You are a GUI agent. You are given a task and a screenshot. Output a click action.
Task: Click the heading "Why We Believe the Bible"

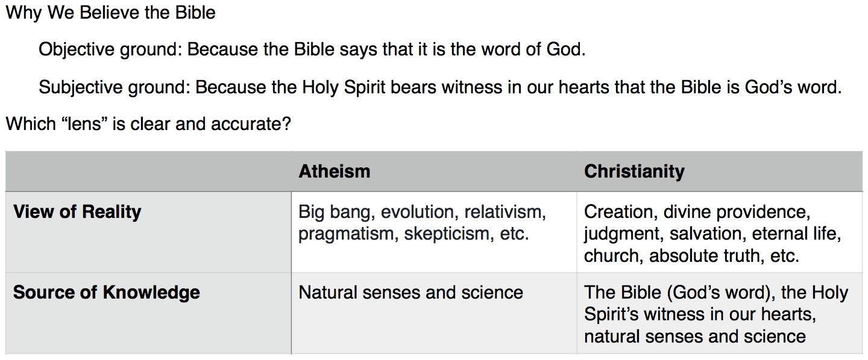pyautogui.click(x=110, y=13)
